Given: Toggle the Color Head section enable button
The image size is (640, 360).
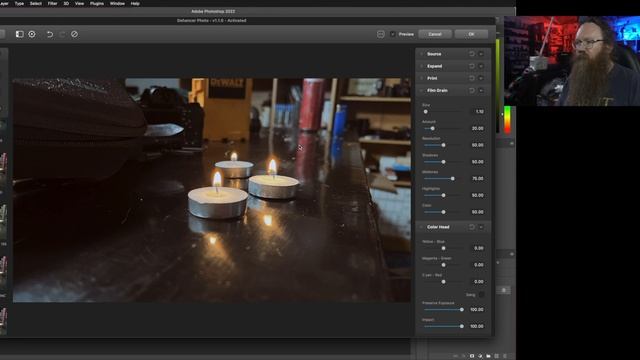Looking at the screenshot, I should pyautogui.click(x=481, y=227).
